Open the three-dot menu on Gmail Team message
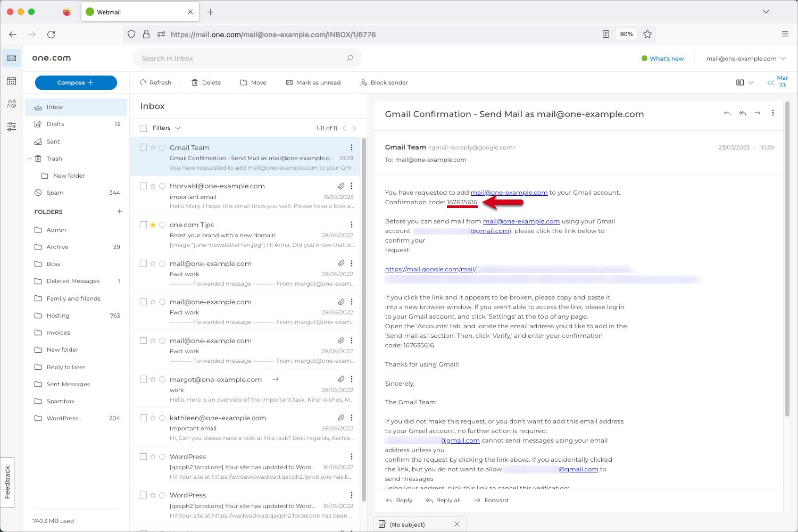This screenshot has width=798, height=532. (351, 147)
